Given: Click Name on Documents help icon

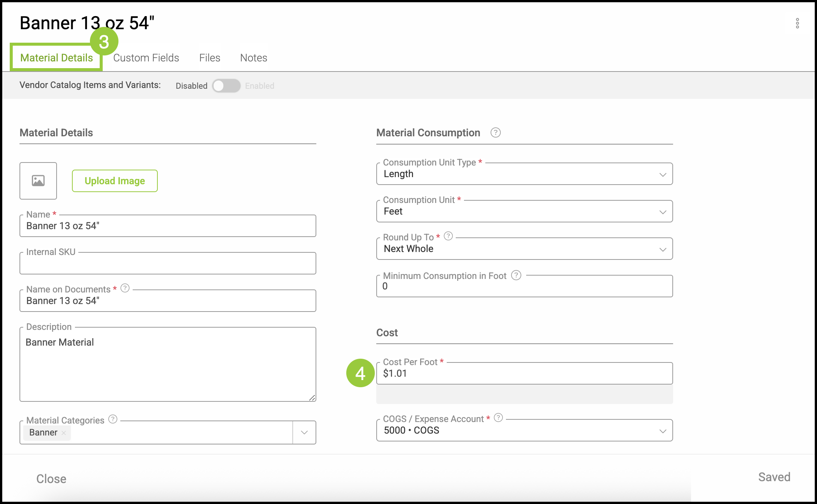Looking at the screenshot, I should click(125, 288).
